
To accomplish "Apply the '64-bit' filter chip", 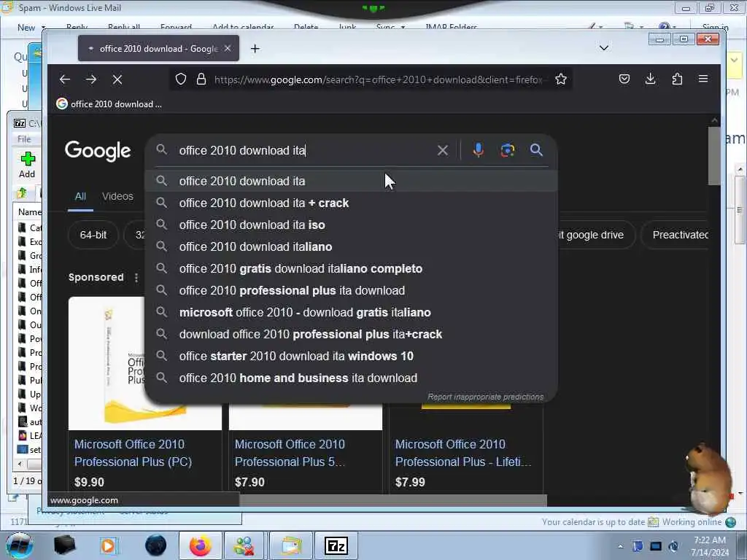I will click(93, 235).
